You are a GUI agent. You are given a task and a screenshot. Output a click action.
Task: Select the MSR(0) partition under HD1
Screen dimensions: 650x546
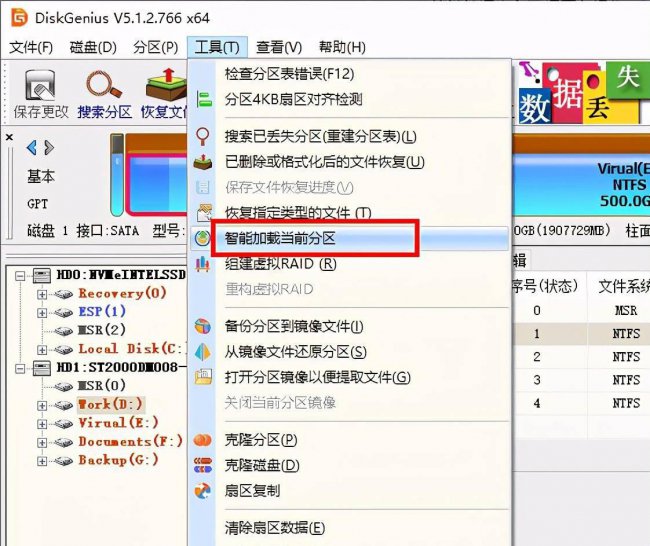point(102,386)
